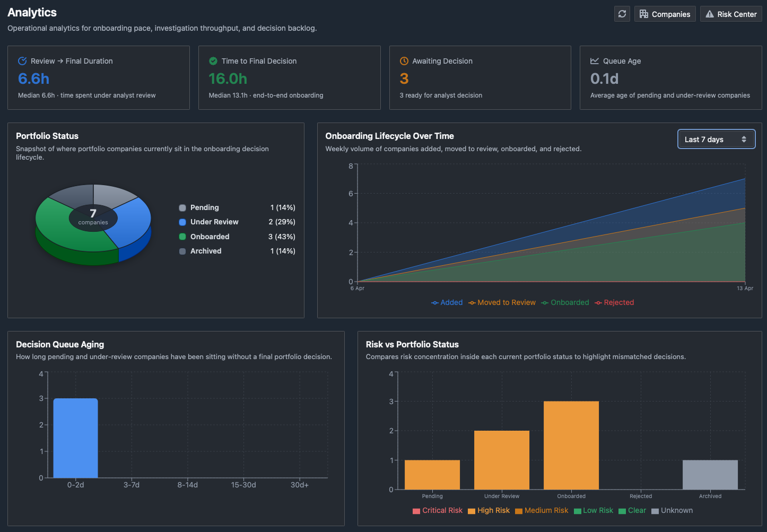Open the Last 7 days dropdown
Image resolution: width=767 pixels, height=532 pixels.
(716, 139)
